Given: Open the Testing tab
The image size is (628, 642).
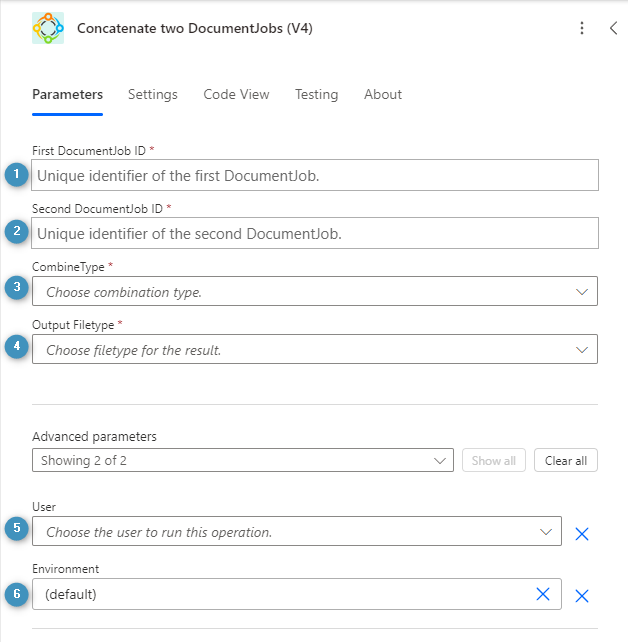Looking at the screenshot, I should (x=316, y=95).
